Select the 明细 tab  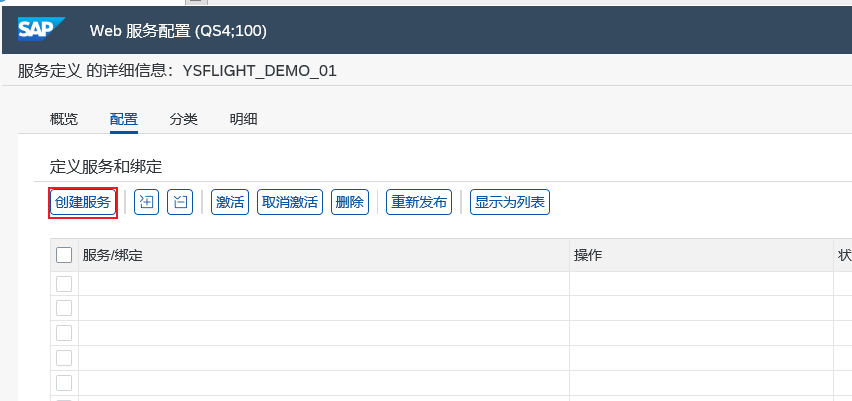pyautogui.click(x=243, y=119)
